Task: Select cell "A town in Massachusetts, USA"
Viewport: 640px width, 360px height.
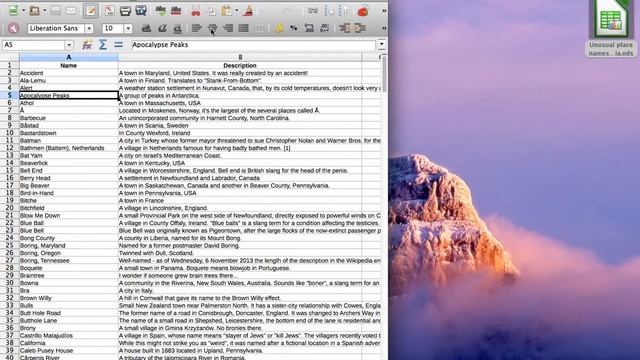Action: pos(240,103)
